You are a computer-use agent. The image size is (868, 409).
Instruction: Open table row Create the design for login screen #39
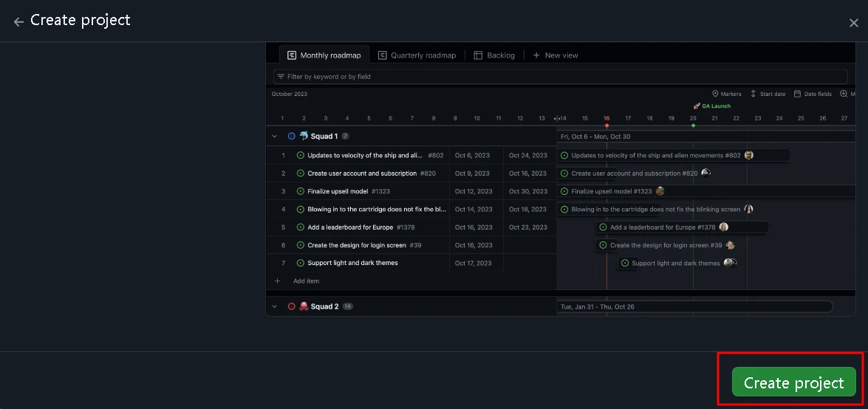[x=411, y=245]
